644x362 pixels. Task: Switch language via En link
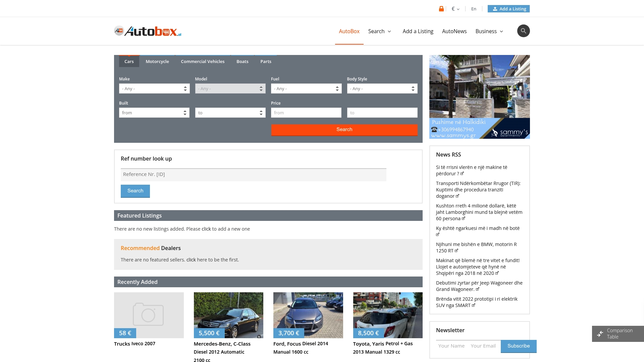[474, 9]
